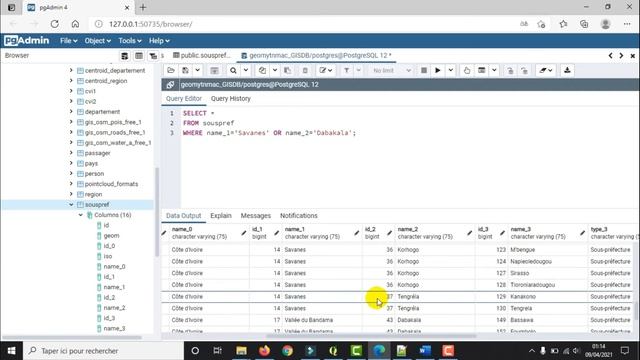Click the cell containing Bassawa
Image resolution: width=640 pixels, height=360 pixels.
pyautogui.click(x=547, y=320)
